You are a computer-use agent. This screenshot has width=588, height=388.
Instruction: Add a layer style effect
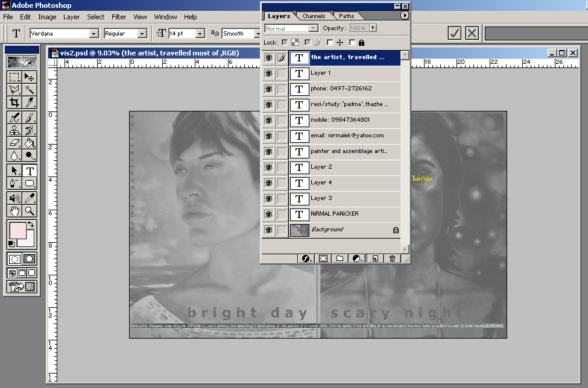coord(306,258)
